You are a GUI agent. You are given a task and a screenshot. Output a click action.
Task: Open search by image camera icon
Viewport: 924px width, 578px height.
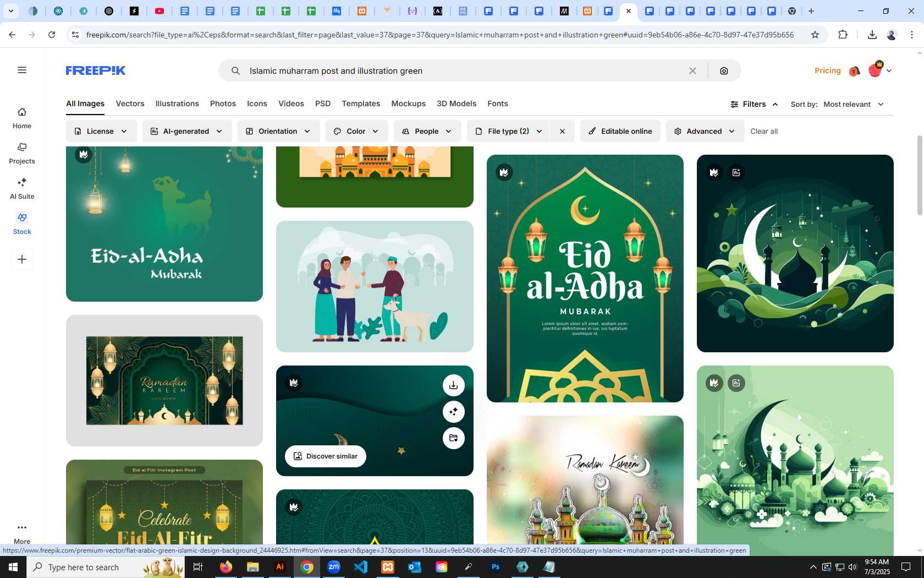point(724,70)
